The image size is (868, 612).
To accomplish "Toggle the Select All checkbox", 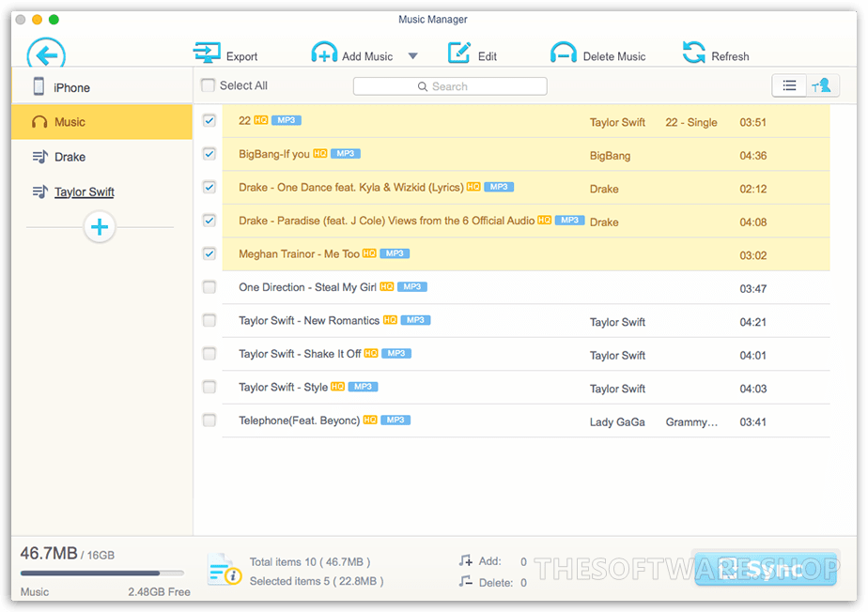I will click(209, 85).
